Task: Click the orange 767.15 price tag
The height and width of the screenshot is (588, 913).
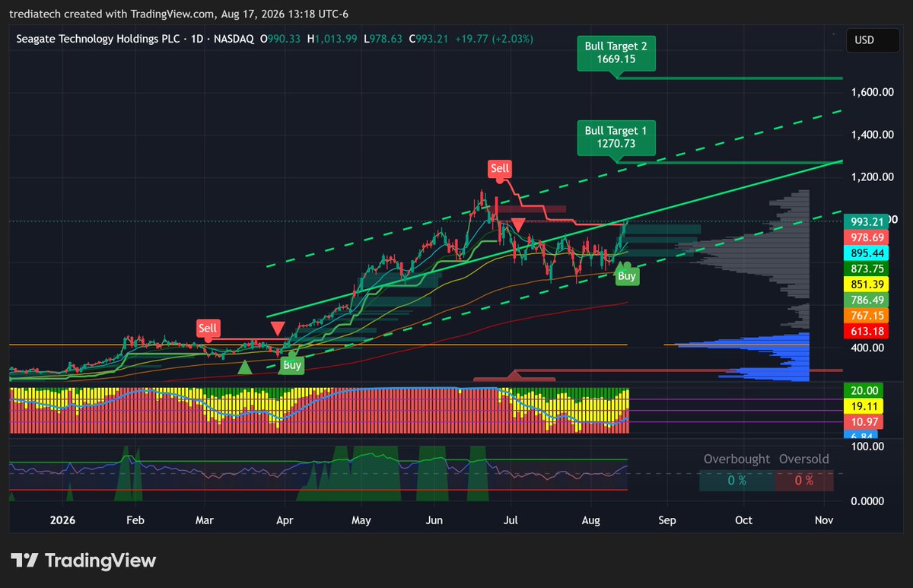Action: pyautogui.click(x=866, y=315)
